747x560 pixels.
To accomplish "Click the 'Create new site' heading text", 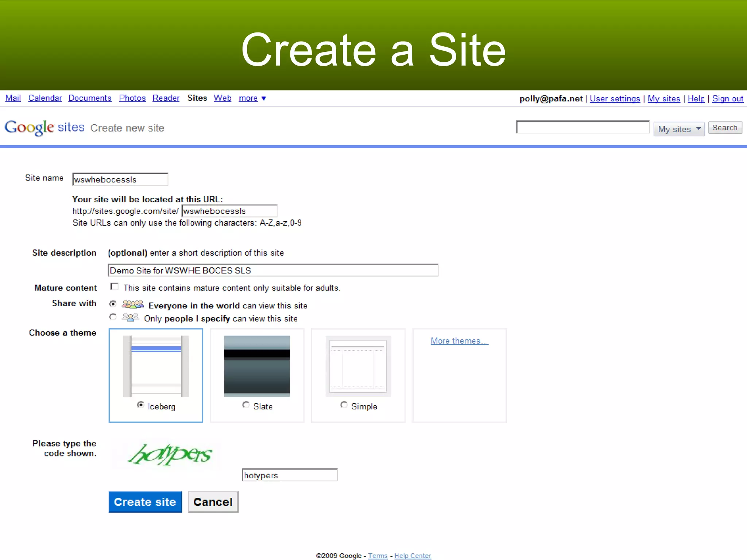I will 127,128.
